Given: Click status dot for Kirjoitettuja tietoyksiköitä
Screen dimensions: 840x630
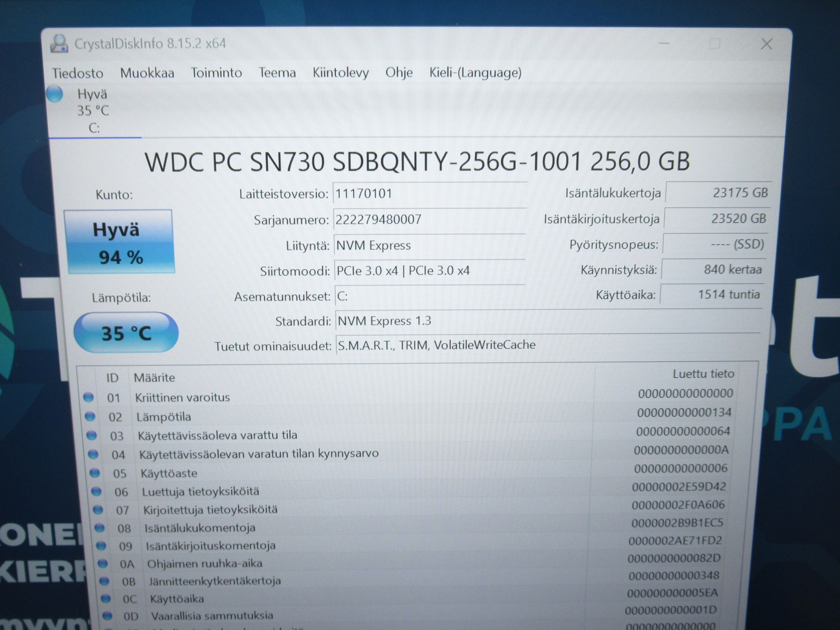Looking at the screenshot, I should [x=98, y=510].
